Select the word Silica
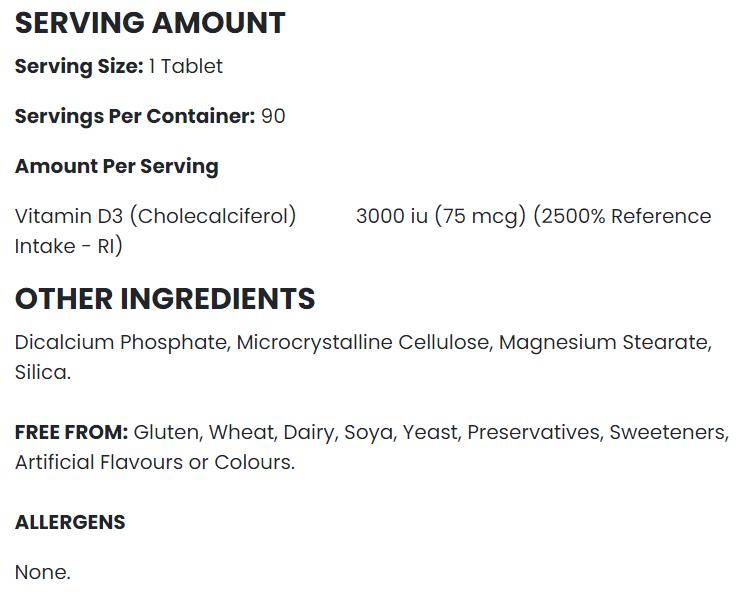This screenshot has width=741, height=594. [x=40, y=372]
